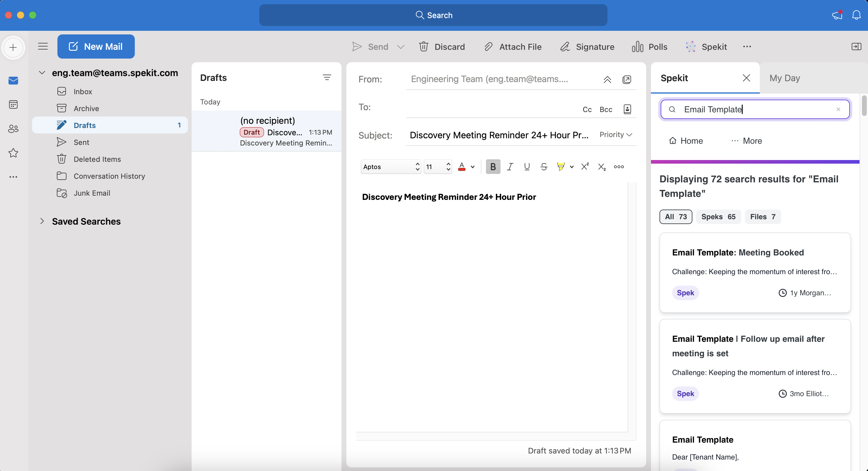Show the Cc field
868x471 pixels.
tap(587, 109)
